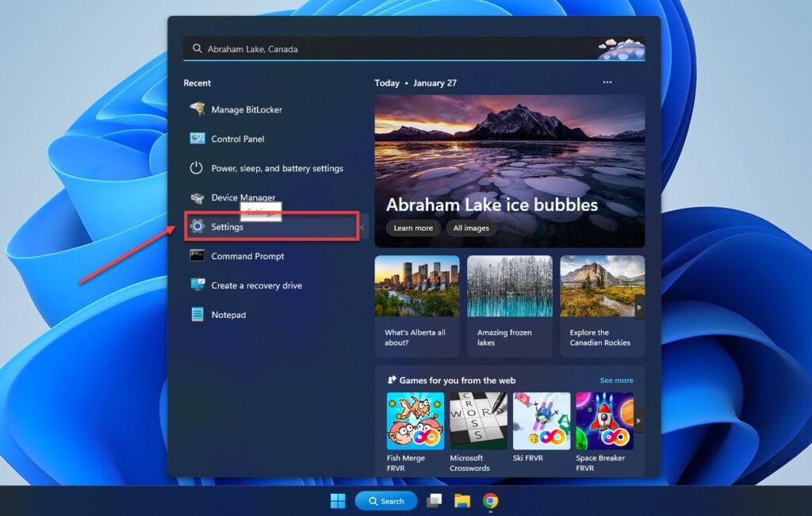Open Space Breaker FRVR game tile

point(604,421)
